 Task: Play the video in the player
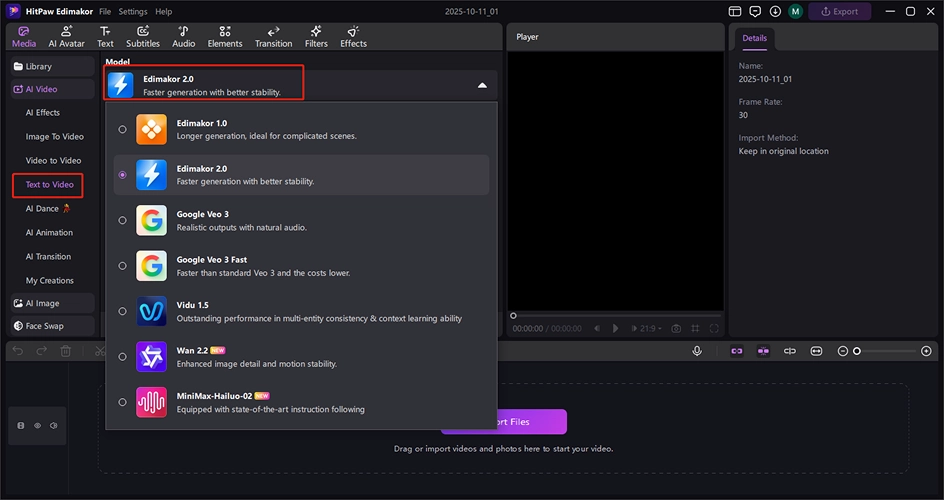615,329
